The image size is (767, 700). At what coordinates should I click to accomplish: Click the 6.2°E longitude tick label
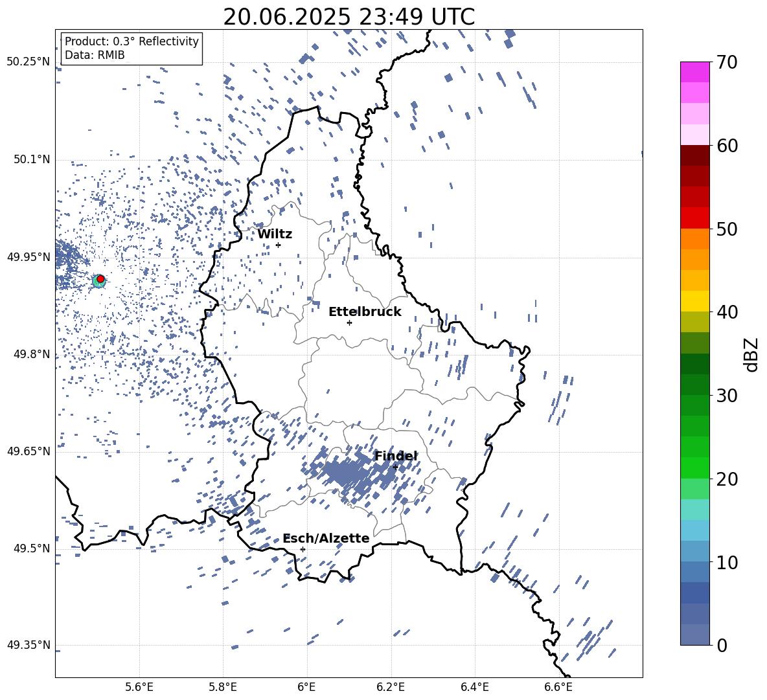click(391, 687)
